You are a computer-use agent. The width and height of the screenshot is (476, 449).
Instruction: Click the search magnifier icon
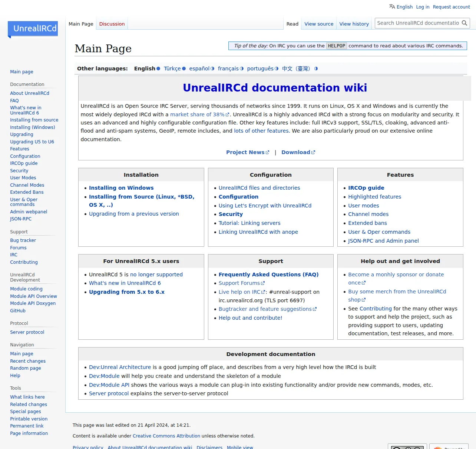[464, 23]
